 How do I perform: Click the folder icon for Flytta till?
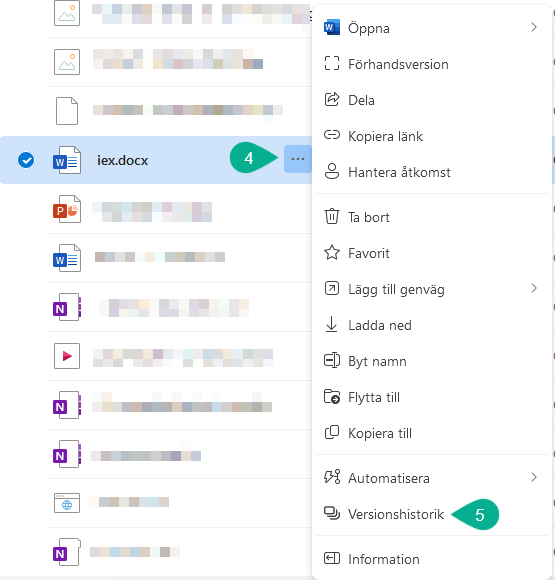(332, 397)
